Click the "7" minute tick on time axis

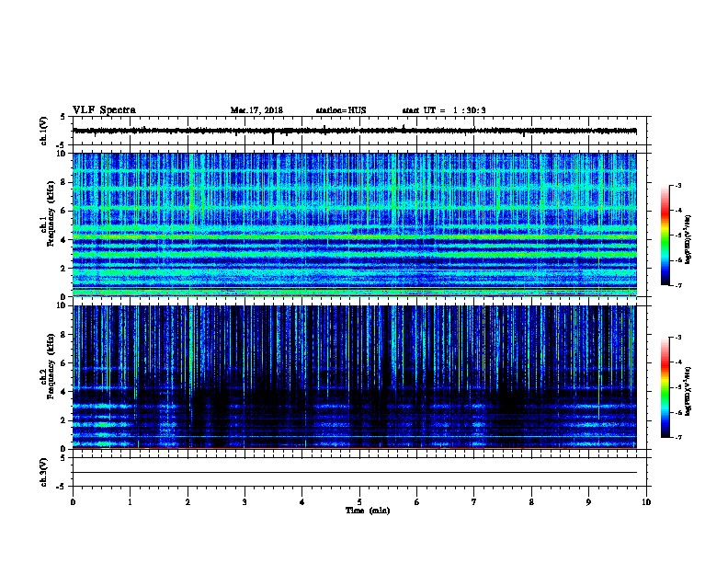pyautogui.click(x=474, y=502)
